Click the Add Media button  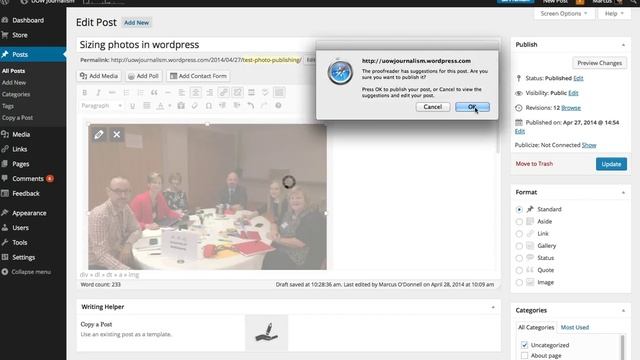pyautogui.click(x=99, y=76)
